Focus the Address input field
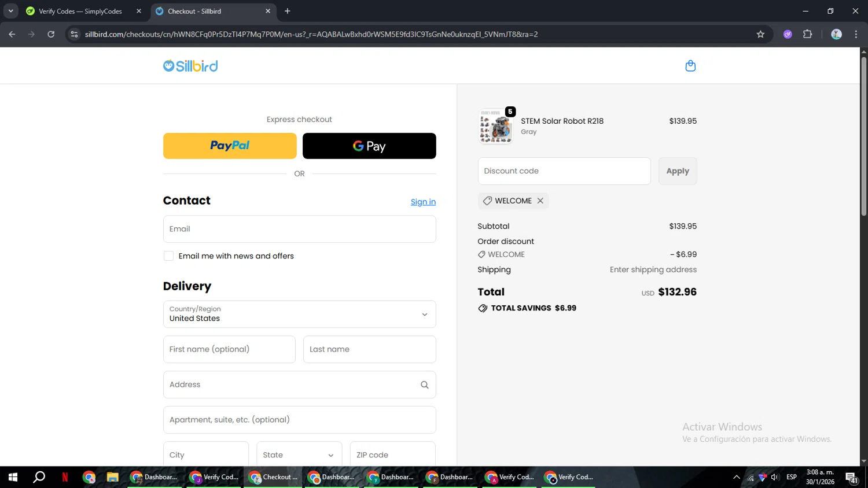The image size is (868, 488). pyautogui.click(x=299, y=385)
